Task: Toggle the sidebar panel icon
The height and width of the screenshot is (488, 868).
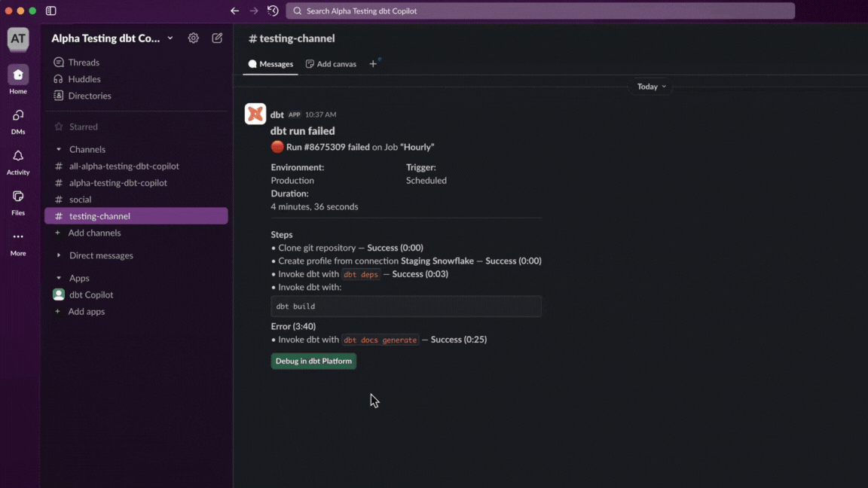Action: point(51,11)
